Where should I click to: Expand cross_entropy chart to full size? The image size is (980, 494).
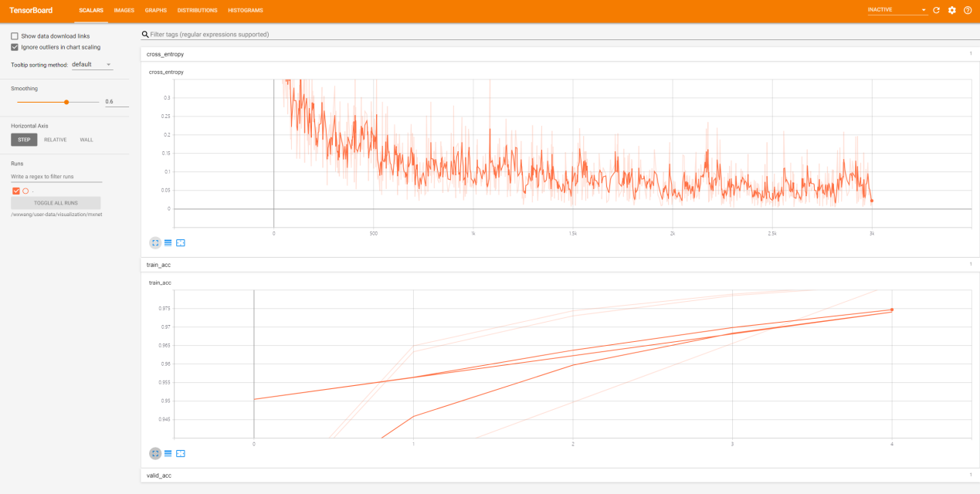click(x=155, y=242)
